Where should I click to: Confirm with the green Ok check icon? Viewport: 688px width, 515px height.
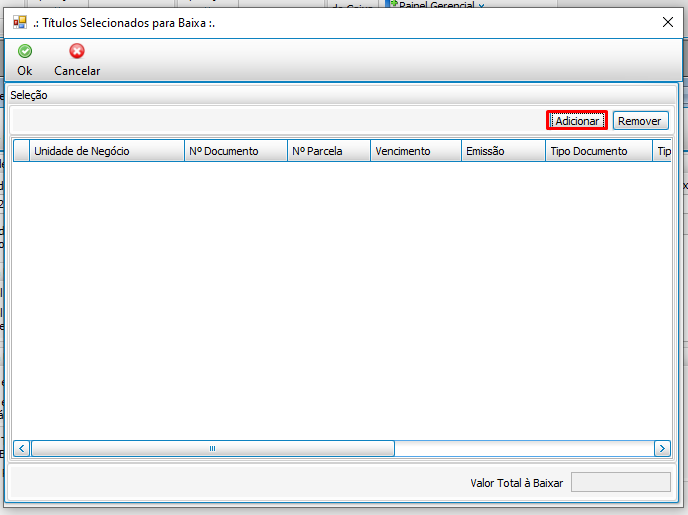coord(25,51)
